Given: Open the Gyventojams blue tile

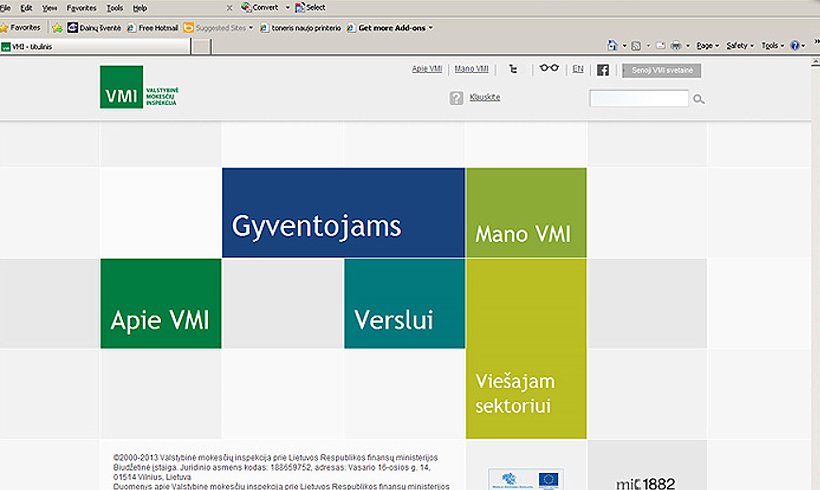Looking at the screenshot, I should [x=344, y=213].
